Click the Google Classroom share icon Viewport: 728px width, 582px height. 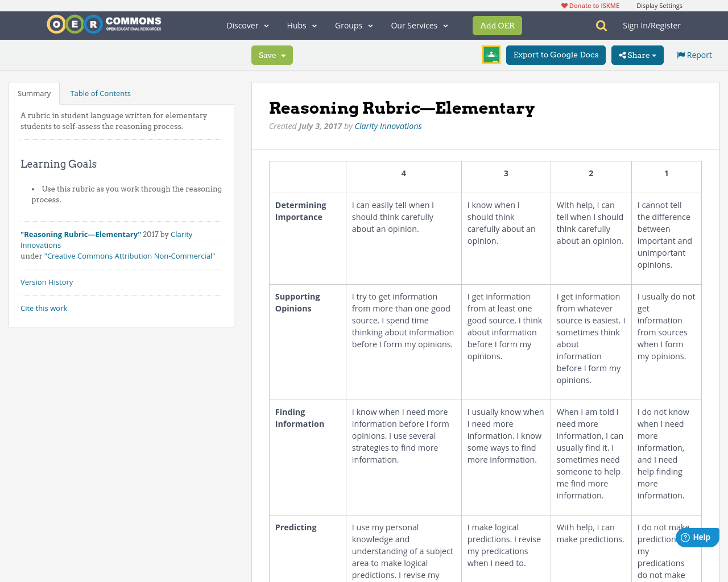pyautogui.click(x=491, y=55)
